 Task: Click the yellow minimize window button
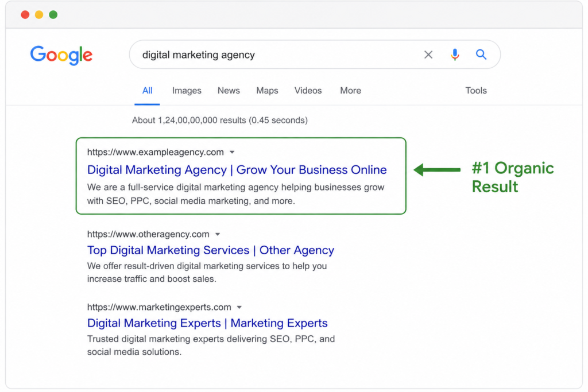click(x=39, y=14)
